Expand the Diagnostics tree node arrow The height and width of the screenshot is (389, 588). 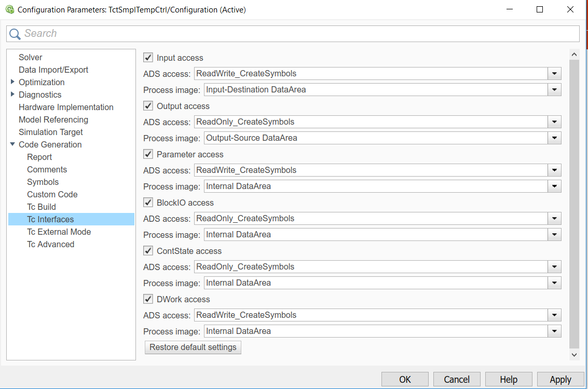[13, 94]
